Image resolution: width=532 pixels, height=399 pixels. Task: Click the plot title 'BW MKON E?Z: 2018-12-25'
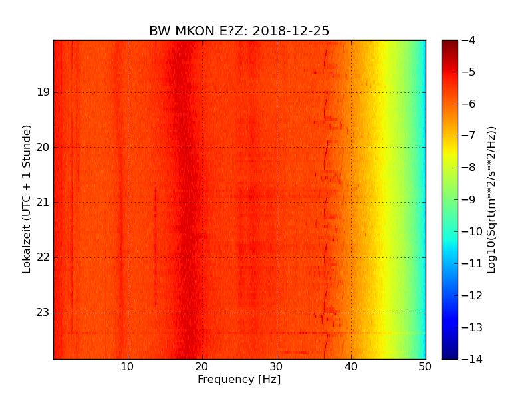pos(239,31)
